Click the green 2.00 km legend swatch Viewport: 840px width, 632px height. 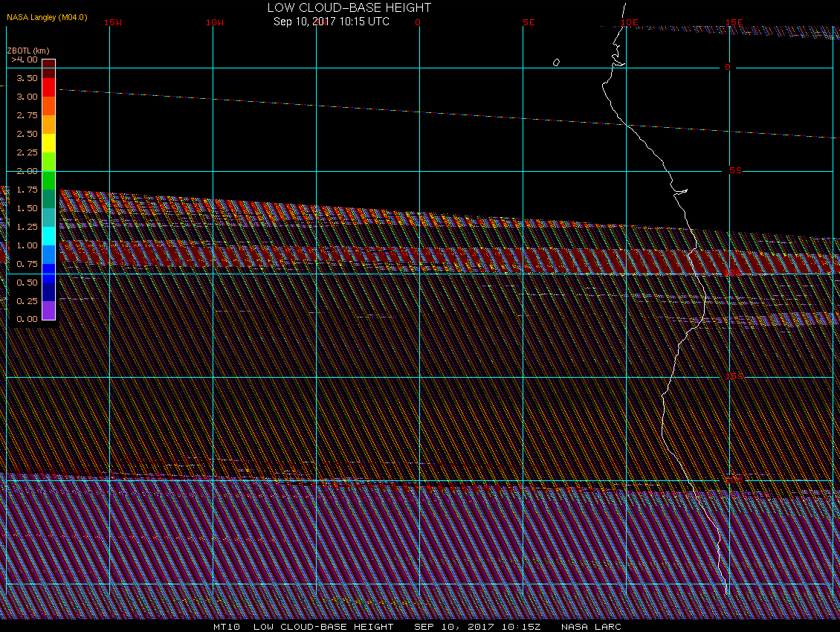click(x=49, y=180)
